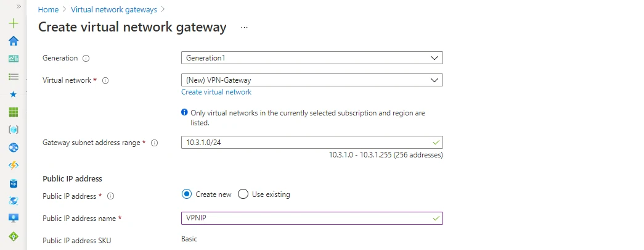
Task: Open the Home icon in the sidebar
Action: 13,41
